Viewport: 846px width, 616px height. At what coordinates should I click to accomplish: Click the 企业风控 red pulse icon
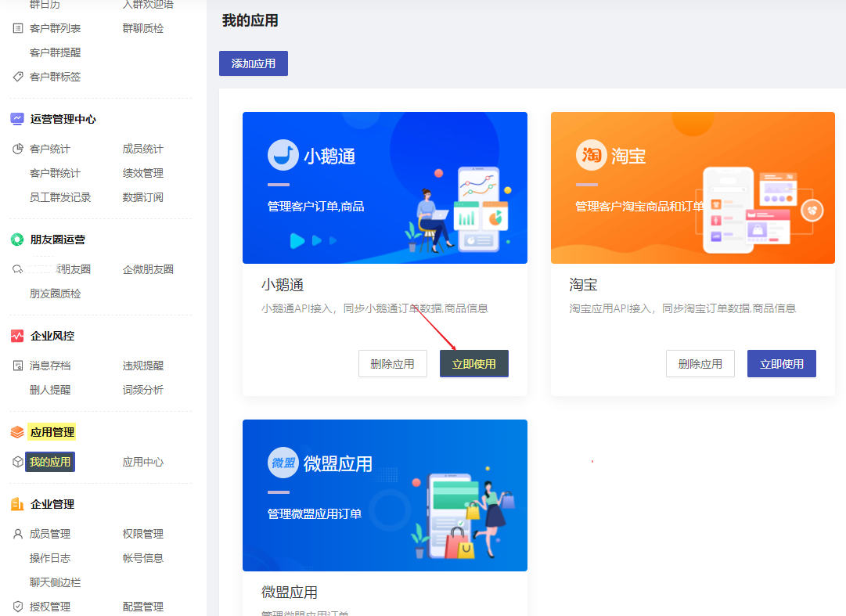point(17,336)
